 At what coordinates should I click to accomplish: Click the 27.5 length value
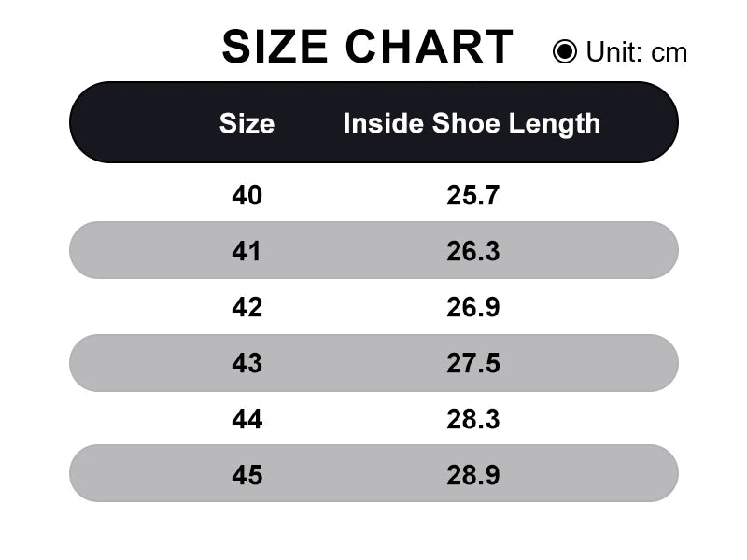[473, 363]
